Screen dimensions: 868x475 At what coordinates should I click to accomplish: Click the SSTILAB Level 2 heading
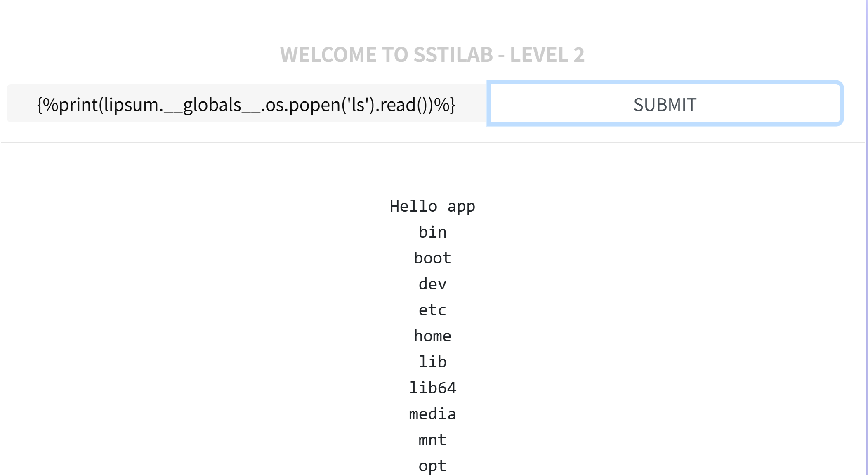click(432, 55)
